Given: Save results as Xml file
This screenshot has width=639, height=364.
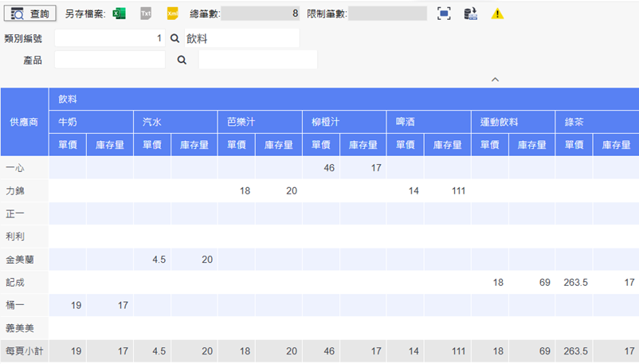Looking at the screenshot, I should [172, 14].
